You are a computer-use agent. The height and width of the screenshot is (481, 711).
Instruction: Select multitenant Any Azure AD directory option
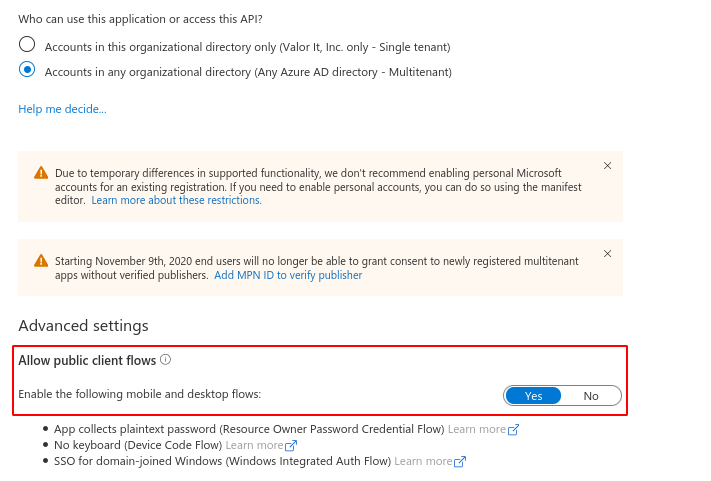[x=27, y=70]
